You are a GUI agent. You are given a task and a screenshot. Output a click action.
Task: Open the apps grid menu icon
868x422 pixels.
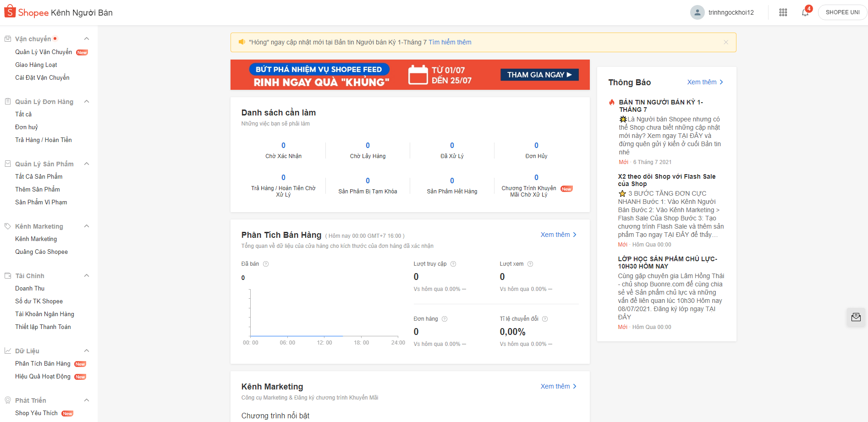click(783, 12)
